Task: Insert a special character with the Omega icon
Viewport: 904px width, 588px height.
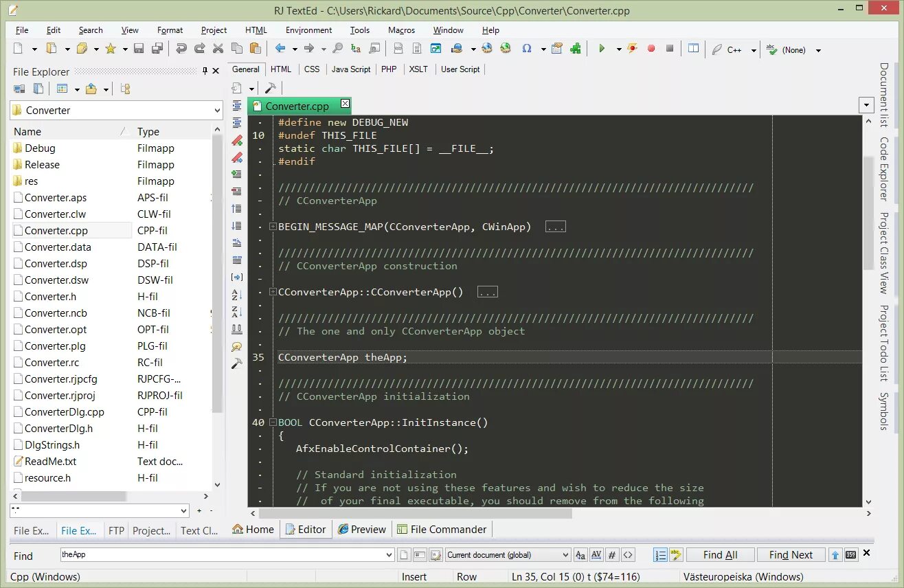Action: [527, 49]
